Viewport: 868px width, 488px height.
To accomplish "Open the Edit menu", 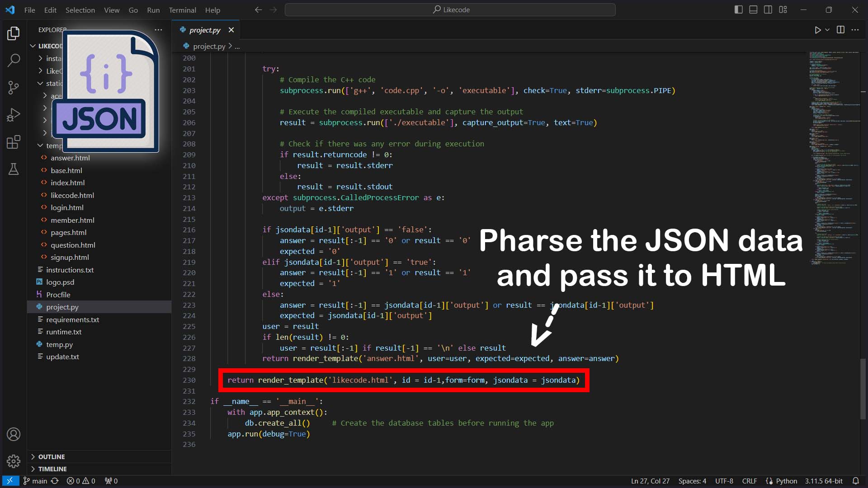I will pos(50,10).
